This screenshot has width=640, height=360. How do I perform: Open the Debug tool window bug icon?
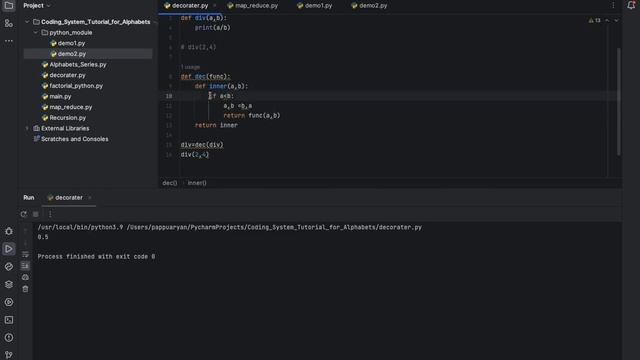(x=9, y=231)
